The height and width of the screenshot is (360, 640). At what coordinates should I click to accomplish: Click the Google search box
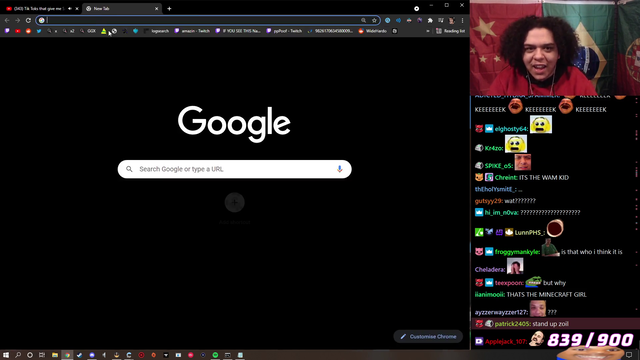[234, 169]
